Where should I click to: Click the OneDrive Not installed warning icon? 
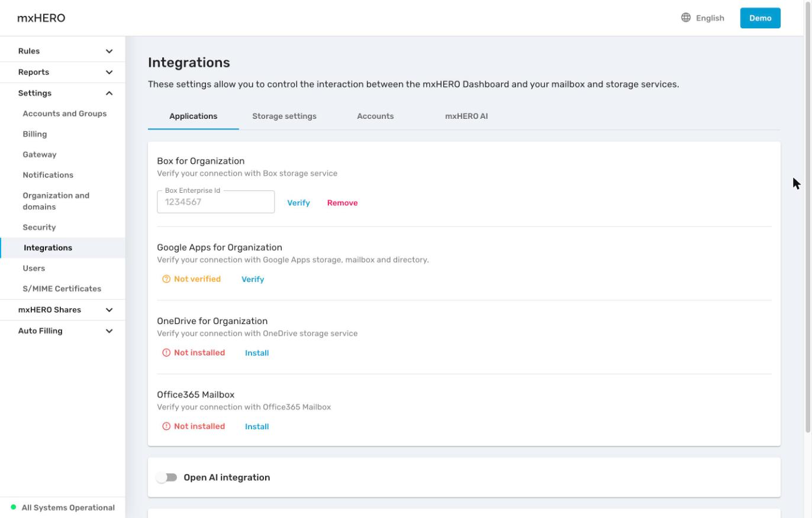[166, 352]
